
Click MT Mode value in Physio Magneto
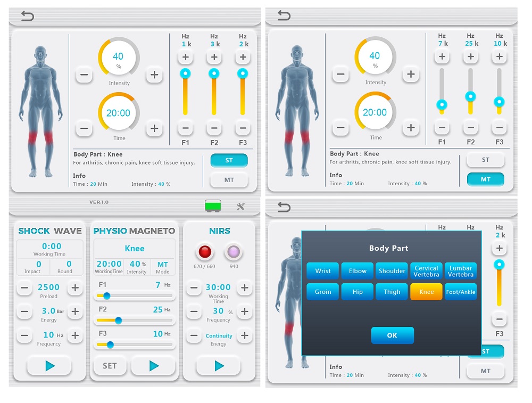tap(162, 264)
